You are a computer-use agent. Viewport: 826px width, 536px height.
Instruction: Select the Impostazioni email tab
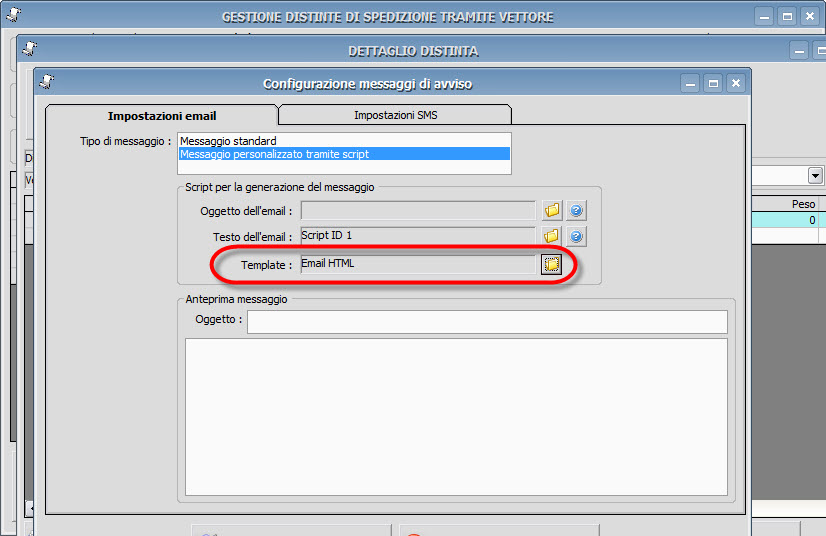[x=162, y=115]
